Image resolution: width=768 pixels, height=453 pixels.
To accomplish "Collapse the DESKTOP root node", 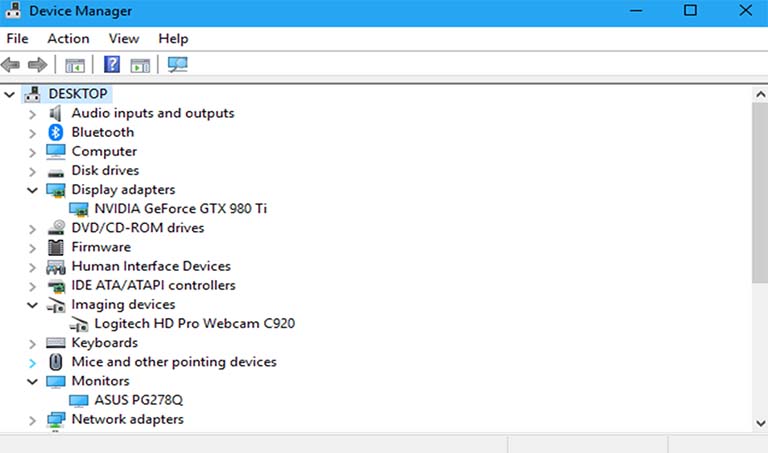I will [x=10, y=94].
